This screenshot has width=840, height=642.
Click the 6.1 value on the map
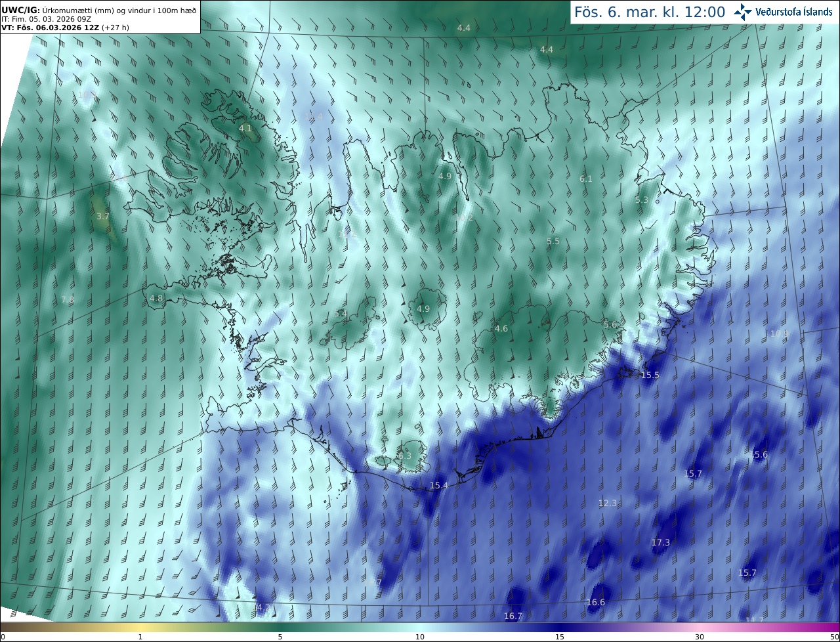coord(586,179)
